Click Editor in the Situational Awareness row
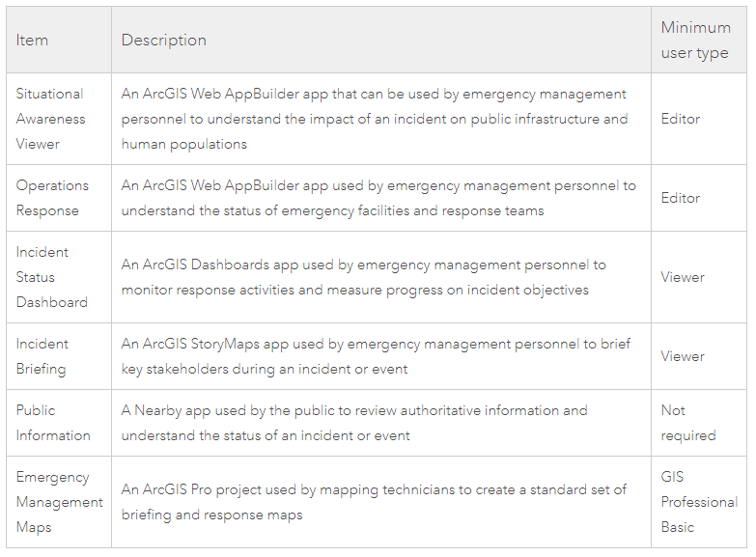This screenshot has width=756, height=557. click(681, 119)
